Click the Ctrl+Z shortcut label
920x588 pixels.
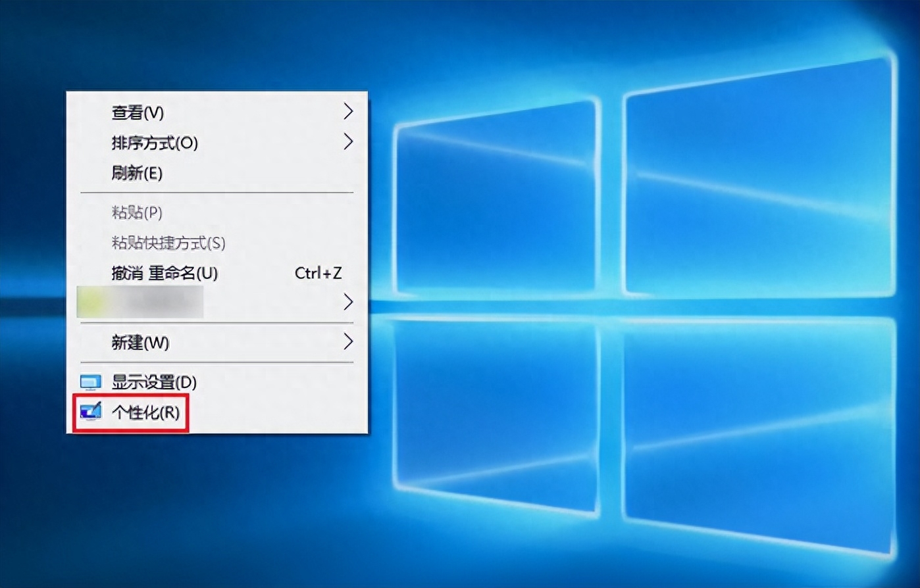point(318,273)
